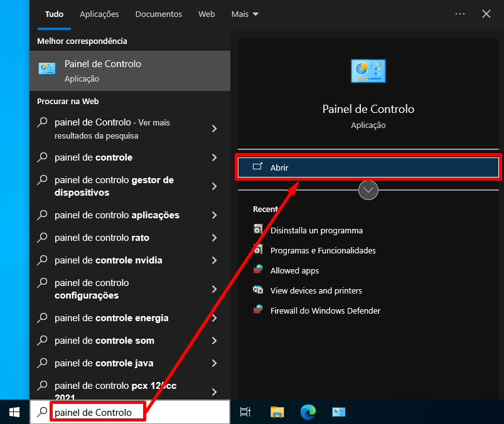Click the icon beside View devices and printers
The height and width of the screenshot is (424, 504).
258,290
